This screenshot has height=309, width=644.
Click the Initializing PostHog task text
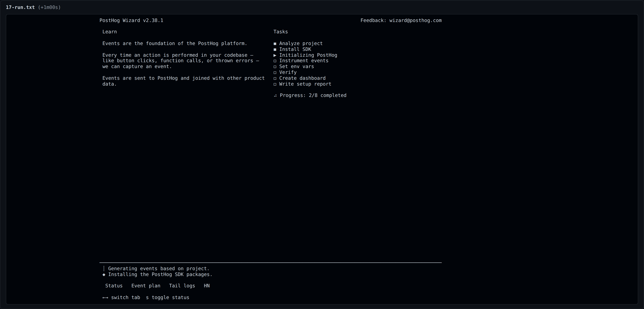click(308, 55)
